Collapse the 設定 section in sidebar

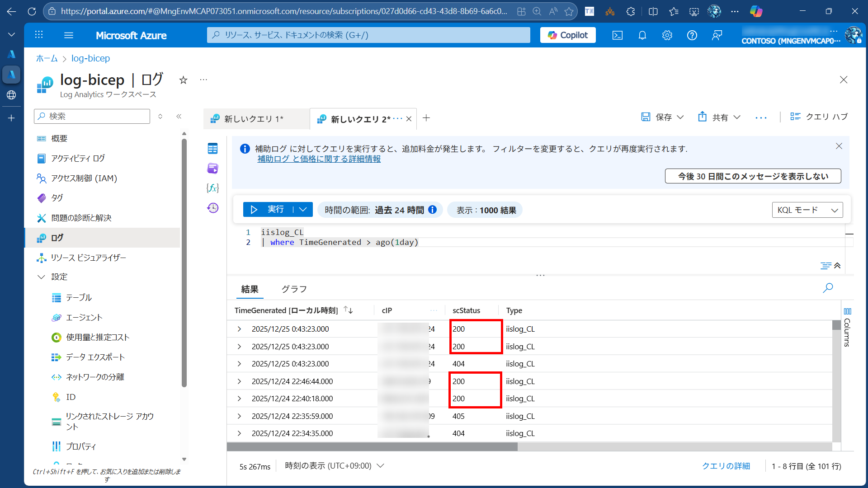click(x=41, y=277)
